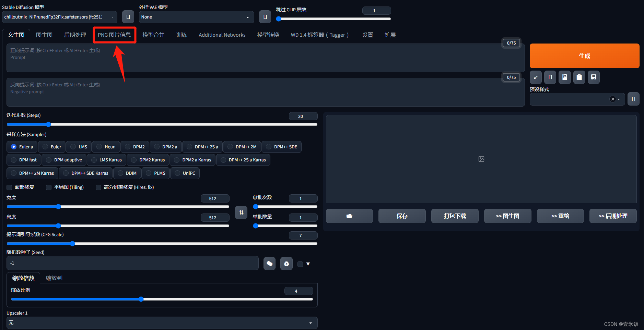Click clipboard icon to apply preset style
This screenshot has height=330, width=644.
pyautogui.click(x=579, y=77)
